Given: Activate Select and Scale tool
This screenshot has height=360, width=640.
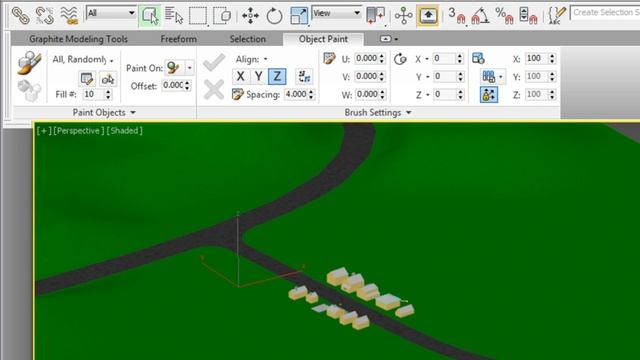Looking at the screenshot, I should pos(299,16).
